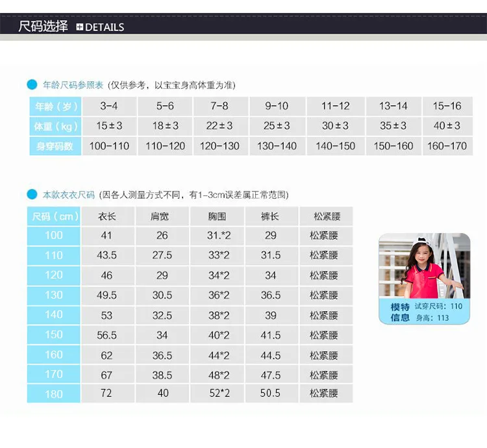Click the 胸围 column header
The width and height of the screenshot is (487, 448).
[217, 216]
